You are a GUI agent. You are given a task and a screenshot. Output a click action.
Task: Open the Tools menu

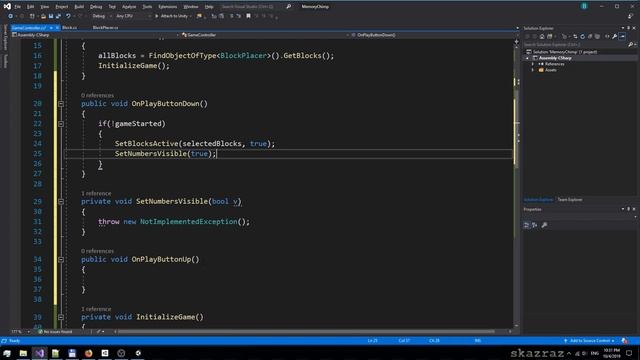tap(147, 7)
